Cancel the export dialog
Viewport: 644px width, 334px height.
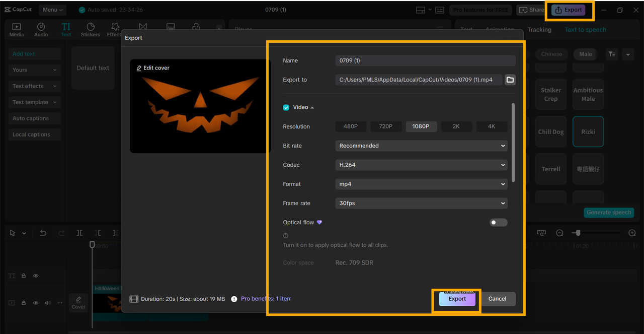(497, 299)
